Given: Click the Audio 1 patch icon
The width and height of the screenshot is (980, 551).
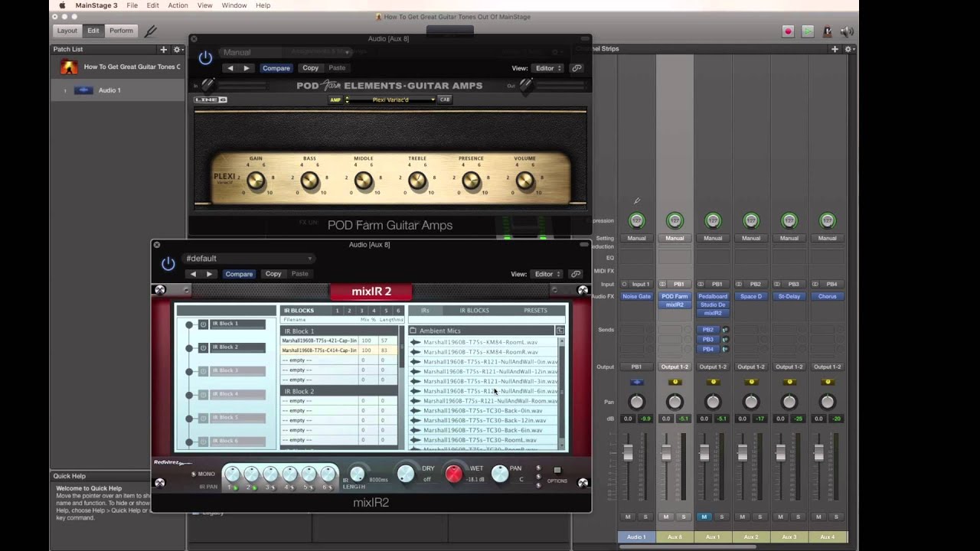Looking at the screenshot, I should [x=83, y=90].
